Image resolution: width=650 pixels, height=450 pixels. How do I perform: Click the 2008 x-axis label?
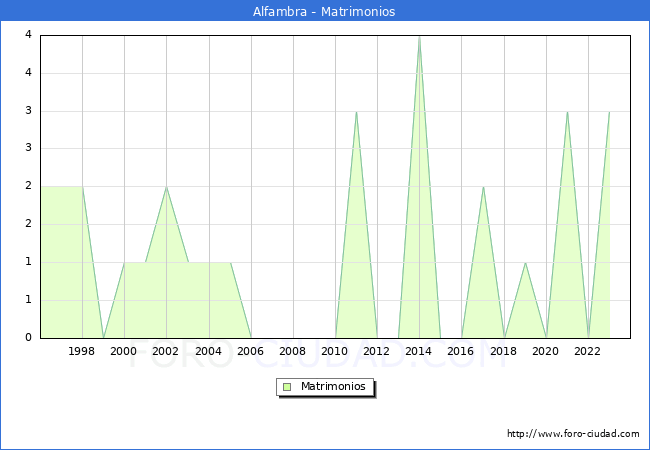tap(293, 351)
